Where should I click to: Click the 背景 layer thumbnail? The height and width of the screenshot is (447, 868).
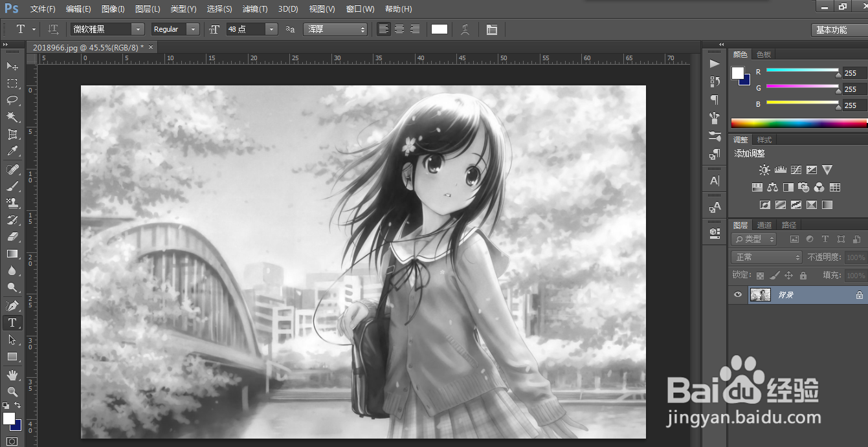tap(760, 295)
